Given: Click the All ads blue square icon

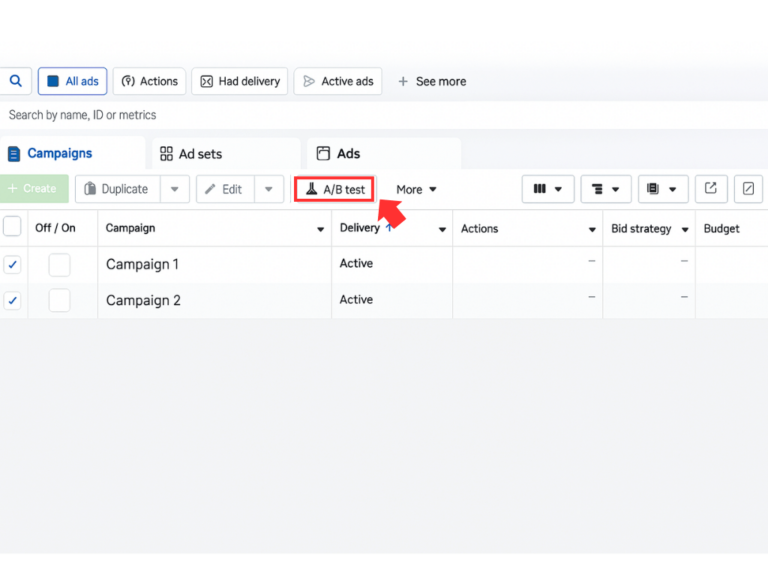Looking at the screenshot, I should pyautogui.click(x=53, y=81).
